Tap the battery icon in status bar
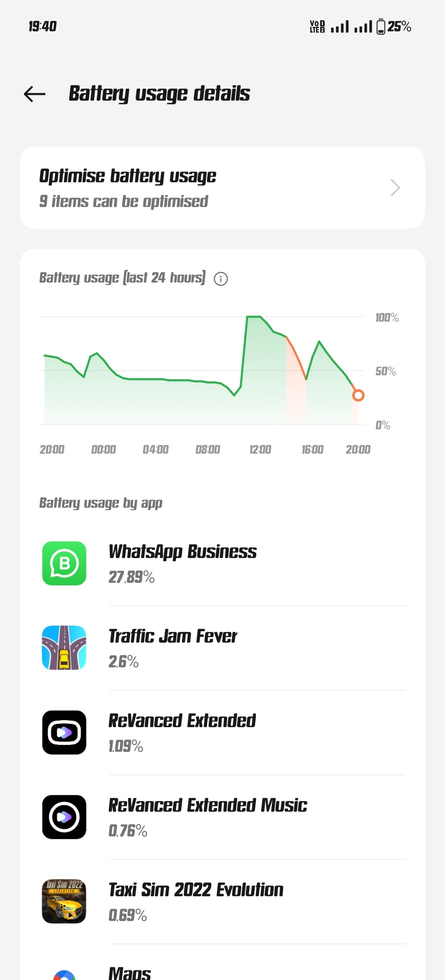This screenshot has height=980, width=445. (381, 27)
